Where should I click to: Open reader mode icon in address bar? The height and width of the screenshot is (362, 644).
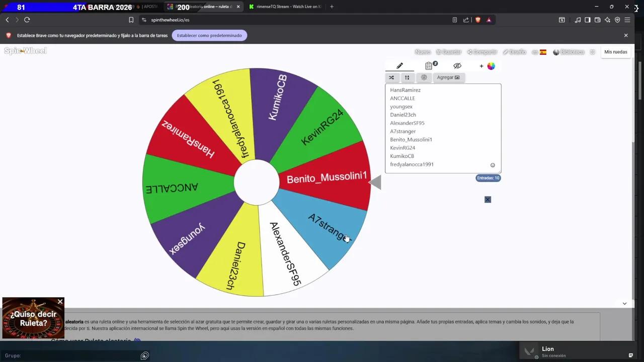coord(455,20)
